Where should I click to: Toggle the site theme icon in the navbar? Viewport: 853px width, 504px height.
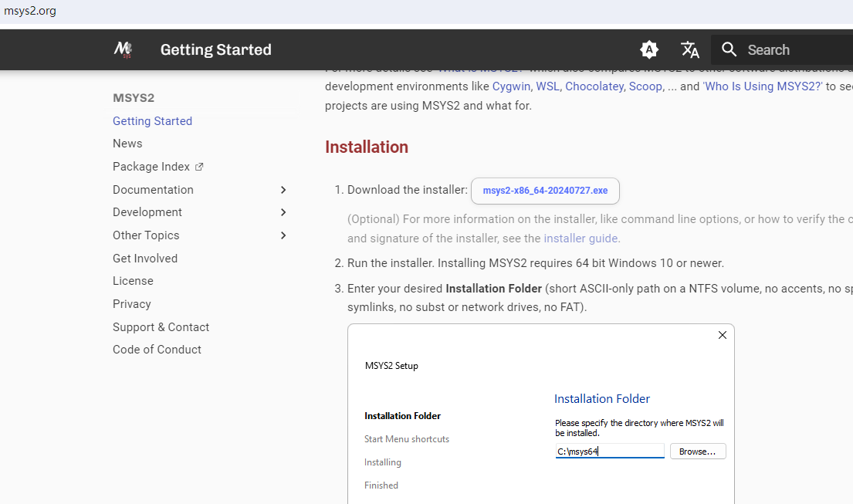649,49
